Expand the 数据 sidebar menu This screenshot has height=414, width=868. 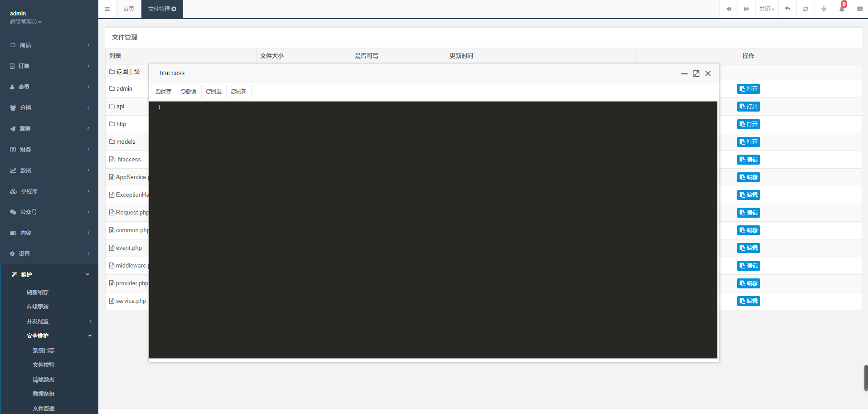[49, 170]
